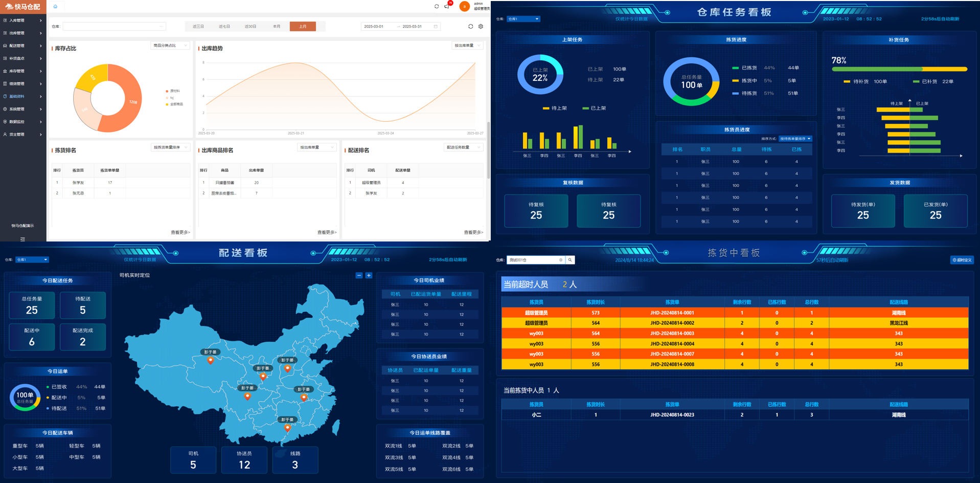Click the 超时定义 button

(962, 260)
